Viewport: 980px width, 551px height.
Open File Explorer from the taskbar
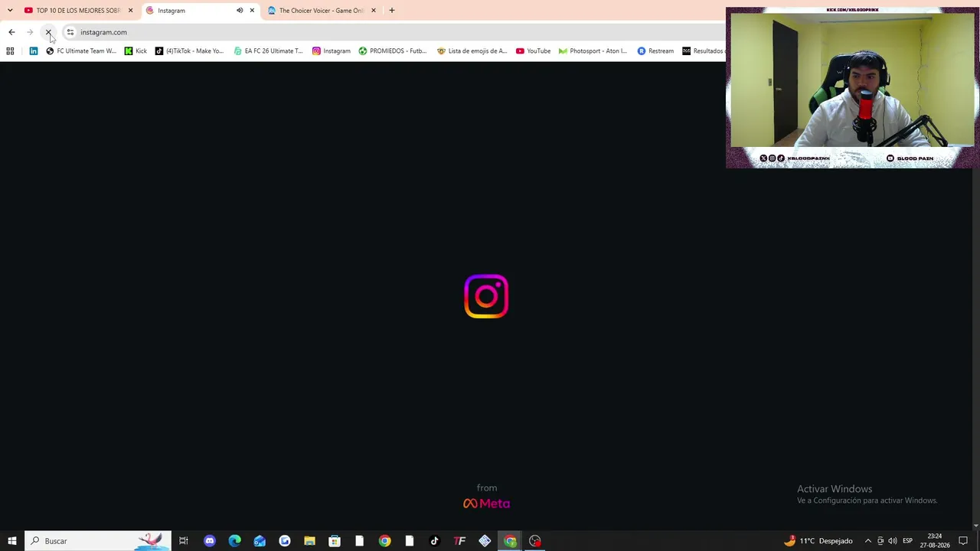coord(309,541)
